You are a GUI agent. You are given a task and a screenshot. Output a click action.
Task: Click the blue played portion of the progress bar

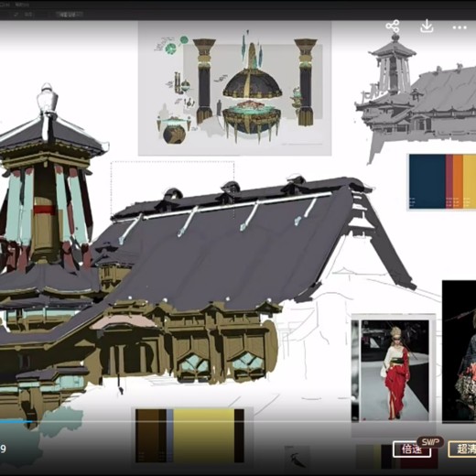coord(16,422)
